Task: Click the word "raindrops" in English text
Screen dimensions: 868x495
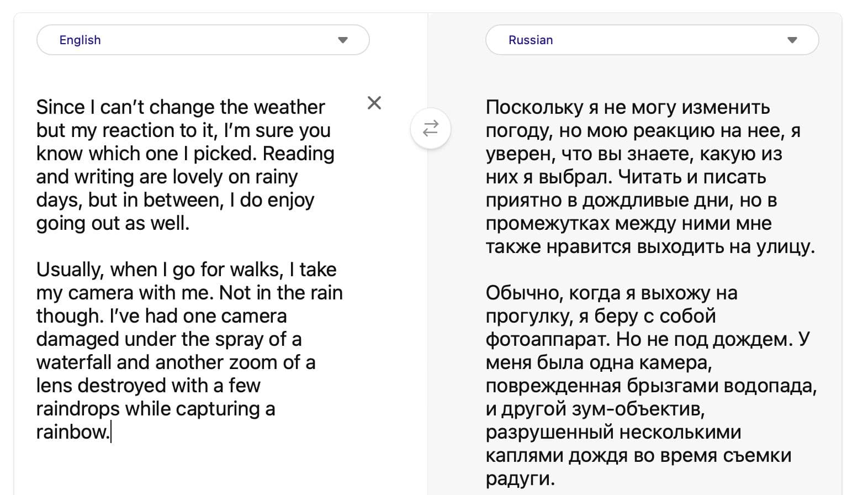Action: [78, 409]
